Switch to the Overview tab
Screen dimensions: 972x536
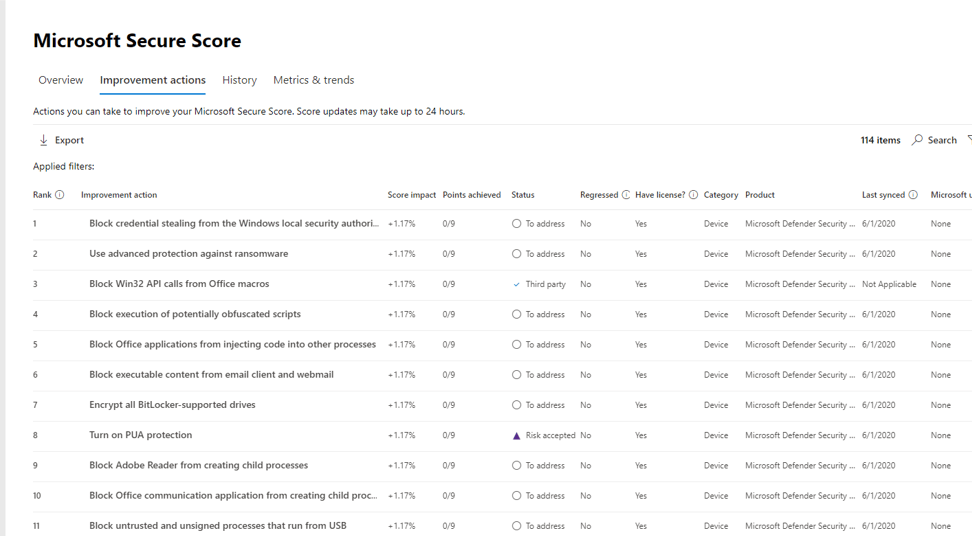pyautogui.click(x=61, y=80)
